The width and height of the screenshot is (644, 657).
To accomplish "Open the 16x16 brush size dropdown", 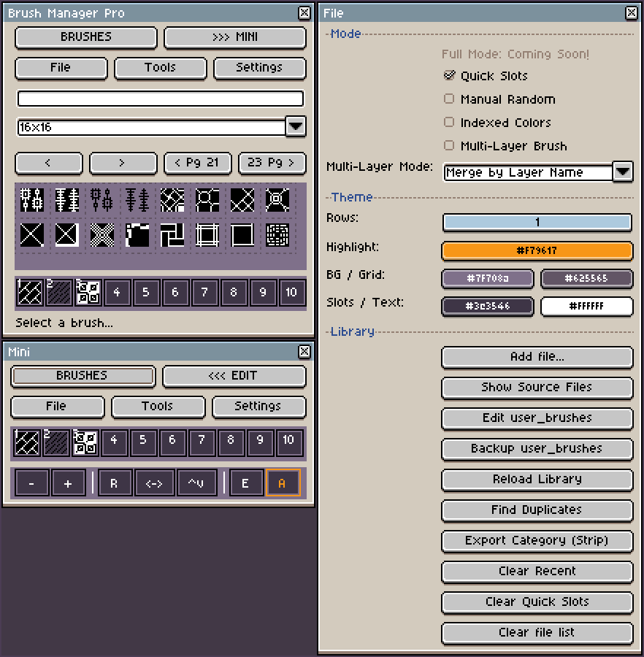I will (295, 126).
